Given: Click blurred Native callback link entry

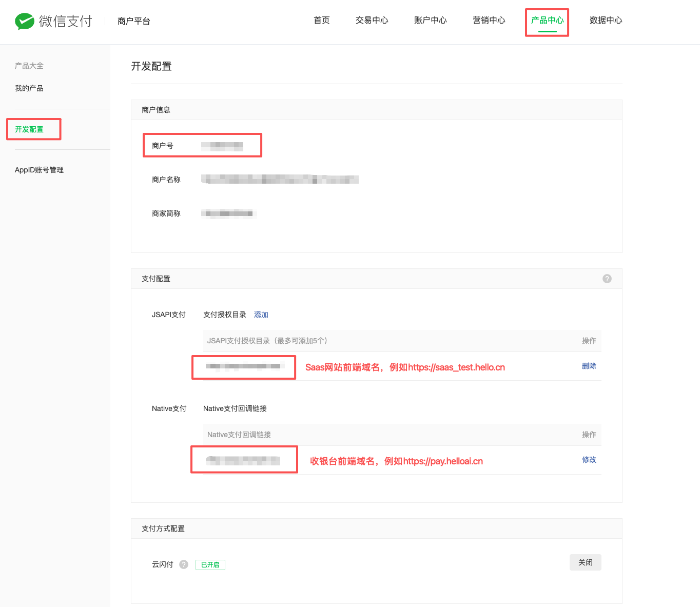Looking at the screenshot, I should pos(243,460).
